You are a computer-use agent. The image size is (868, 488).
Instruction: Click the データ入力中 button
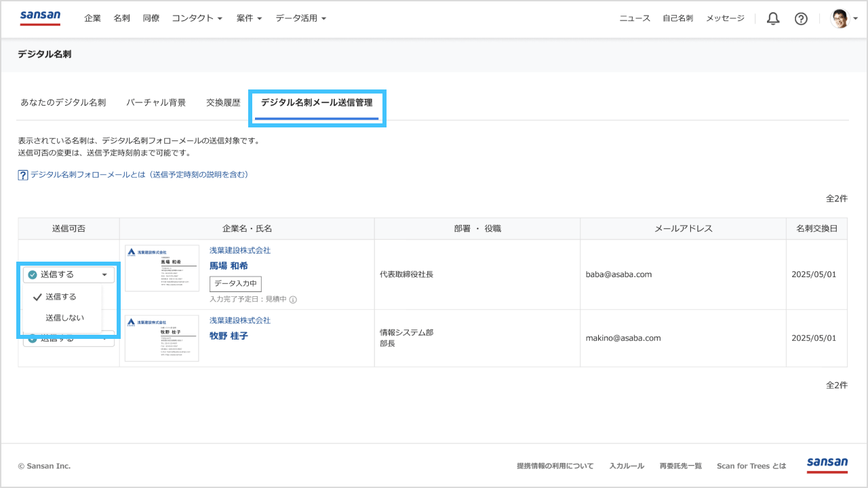[x=235, y=284]
